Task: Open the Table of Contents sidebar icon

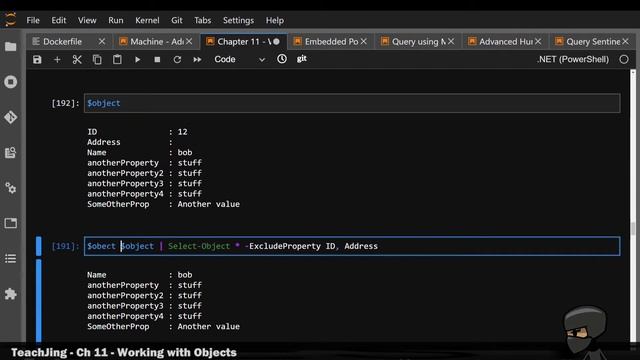Action: point(11,259)
